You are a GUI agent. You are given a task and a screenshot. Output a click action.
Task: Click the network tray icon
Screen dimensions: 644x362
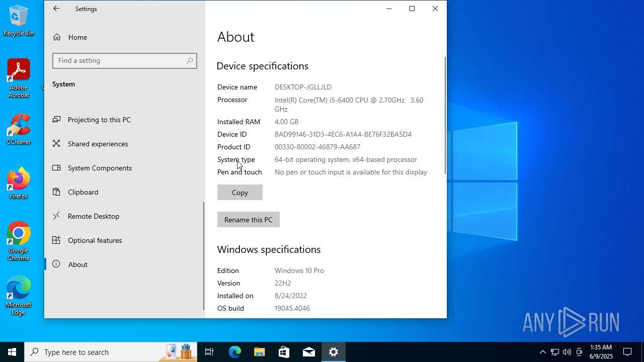click(554, 352)
